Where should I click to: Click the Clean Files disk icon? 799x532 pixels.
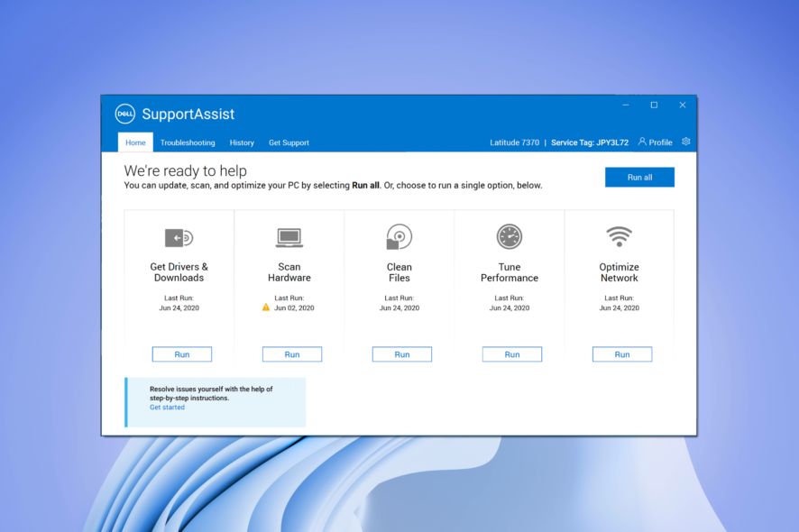pos(399,237)
